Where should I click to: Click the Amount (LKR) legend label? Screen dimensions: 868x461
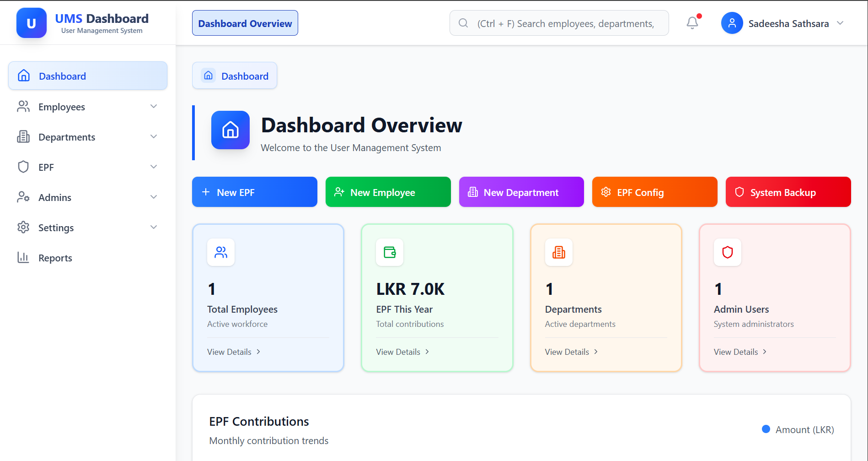click(x=805, y=429)
